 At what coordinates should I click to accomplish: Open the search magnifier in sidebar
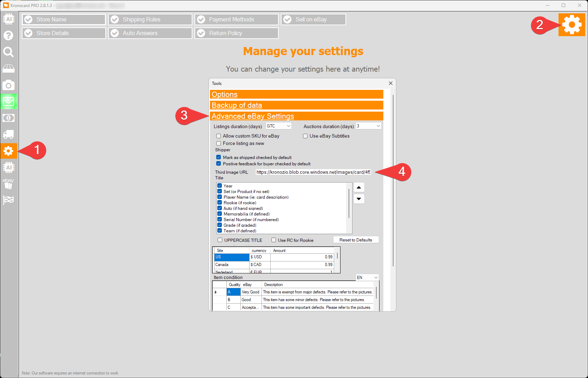click(8, 52)
